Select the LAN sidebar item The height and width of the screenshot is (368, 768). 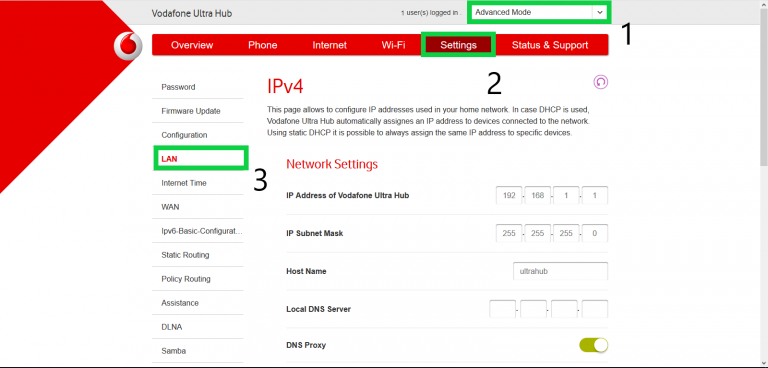[201, 158]
